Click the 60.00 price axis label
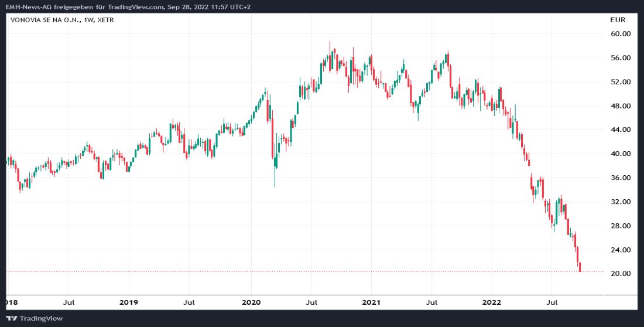The image size is (644, 327). click(619, 34)
